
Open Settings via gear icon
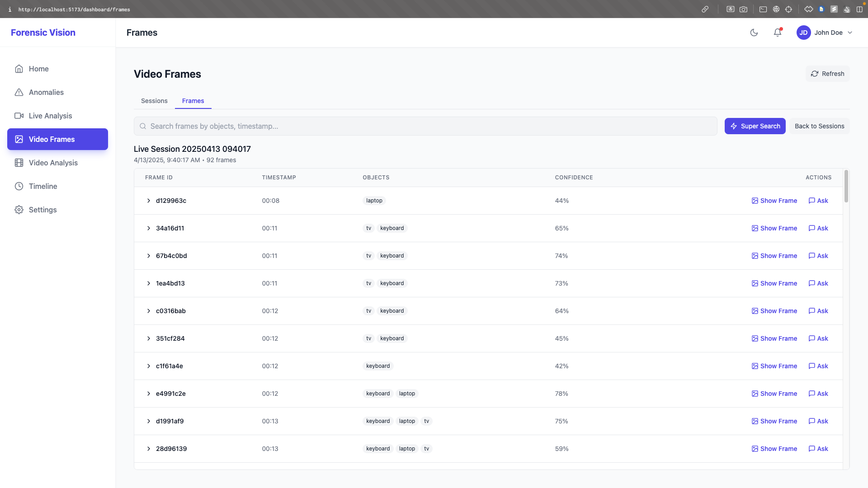tap(19, 210)
